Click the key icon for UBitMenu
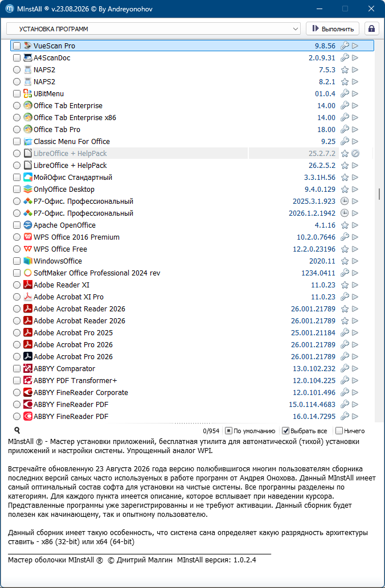Viewport: 385px width, 588px height. [x=345, y=94]
